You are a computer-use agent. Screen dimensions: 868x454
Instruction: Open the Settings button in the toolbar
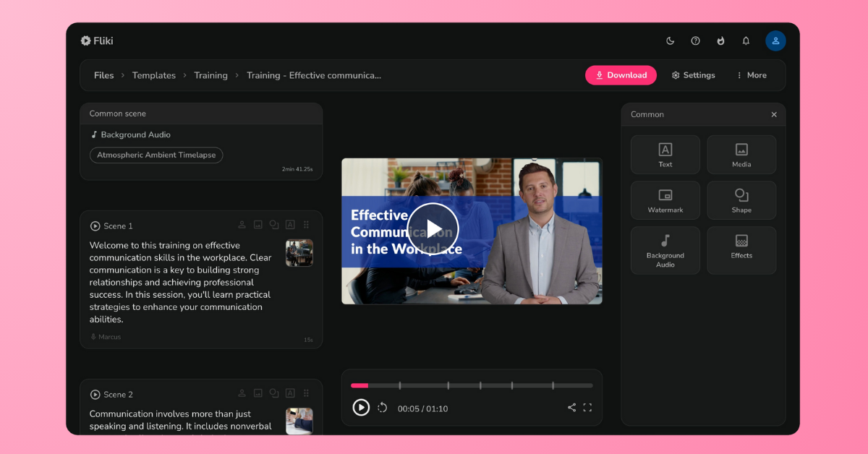(x=693, y=75)
